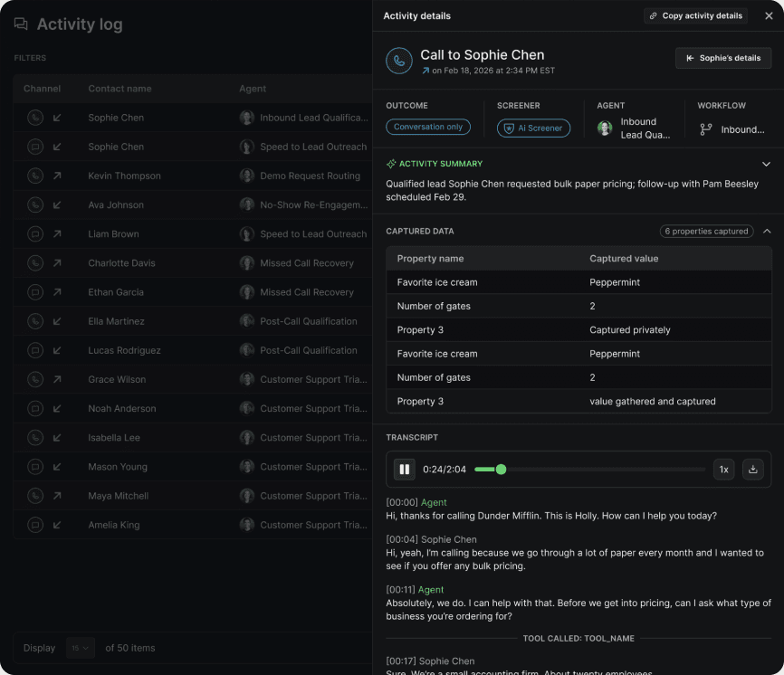Copy activity details
This screenshot has height=675, width=784.
pos(695,16)
